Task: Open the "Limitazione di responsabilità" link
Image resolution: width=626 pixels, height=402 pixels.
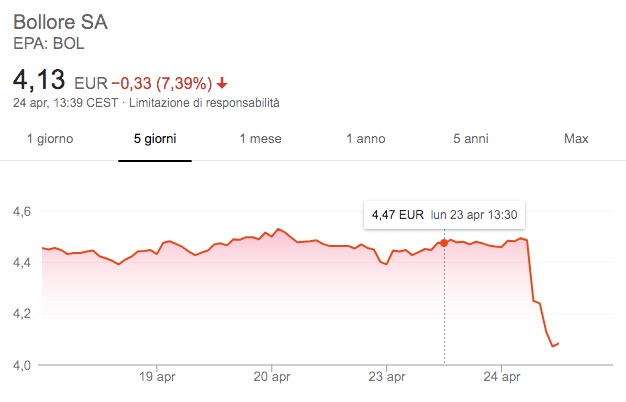Action: point(205,103)
